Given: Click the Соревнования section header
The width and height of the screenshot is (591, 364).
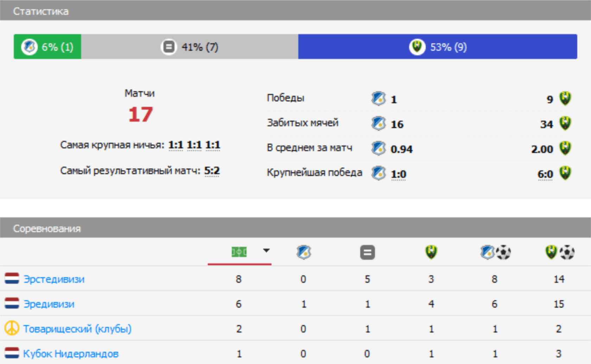Looking at the screenshot, I should click(295, 228).
